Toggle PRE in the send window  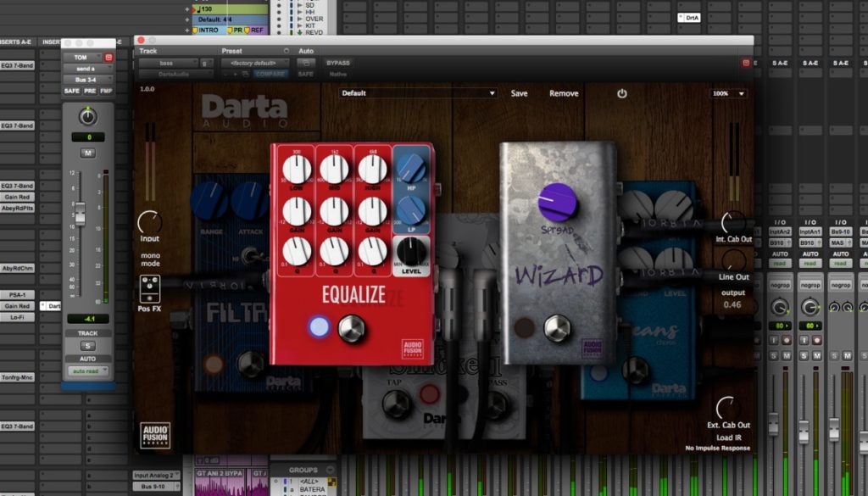point(90,91)
